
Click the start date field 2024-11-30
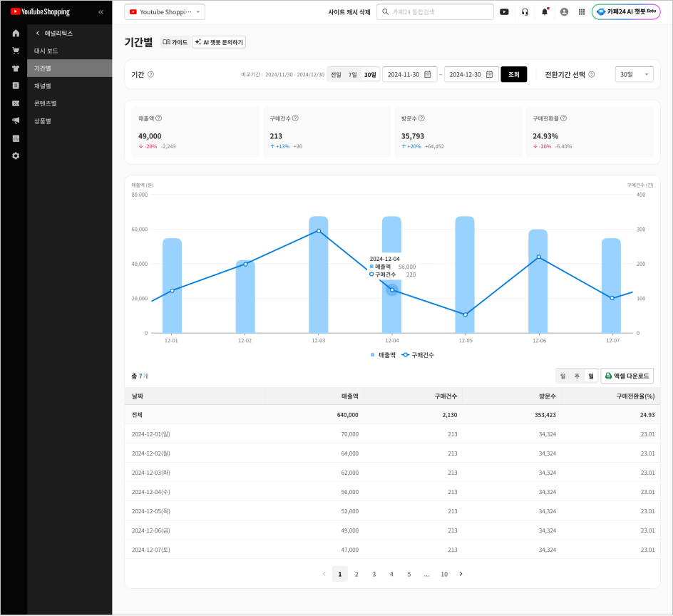[x=409, y=74]
